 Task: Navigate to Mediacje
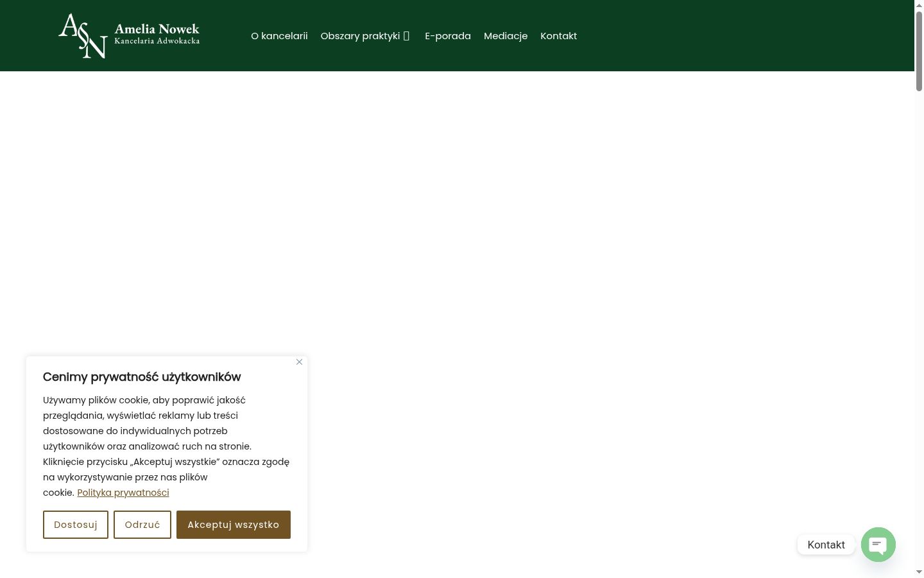[506, 36]
